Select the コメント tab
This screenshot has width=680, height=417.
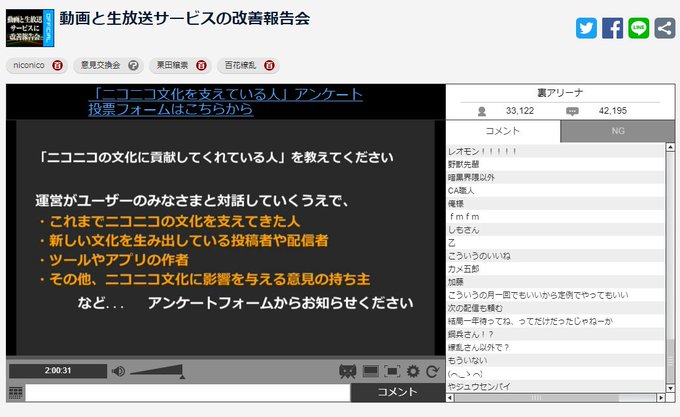pyautogui.click(x=503, y=131)
